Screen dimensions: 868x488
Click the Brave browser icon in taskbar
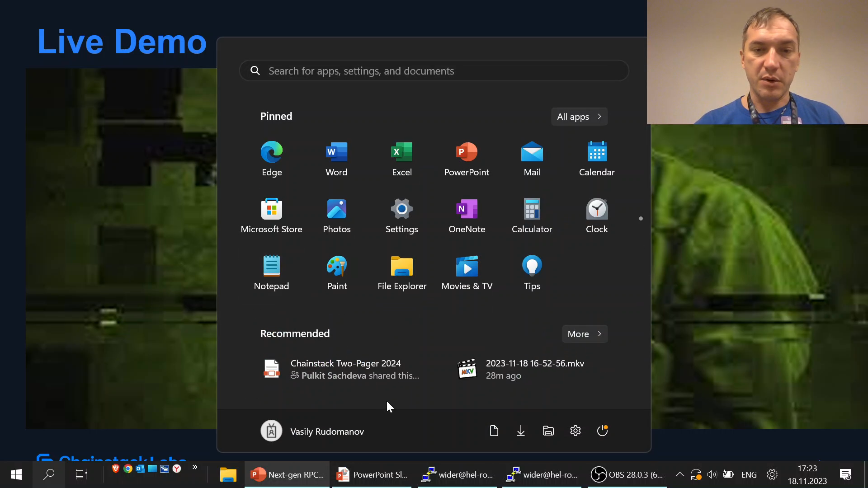point(115,469)
